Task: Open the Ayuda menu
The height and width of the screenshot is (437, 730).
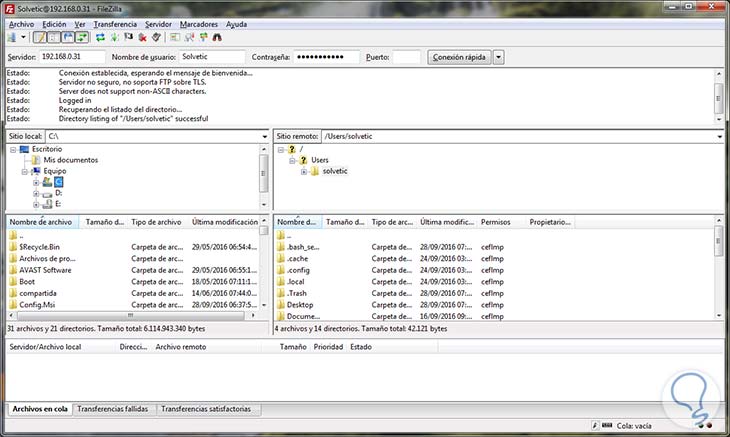Action: pyautogui.click(x=236, y=24)
